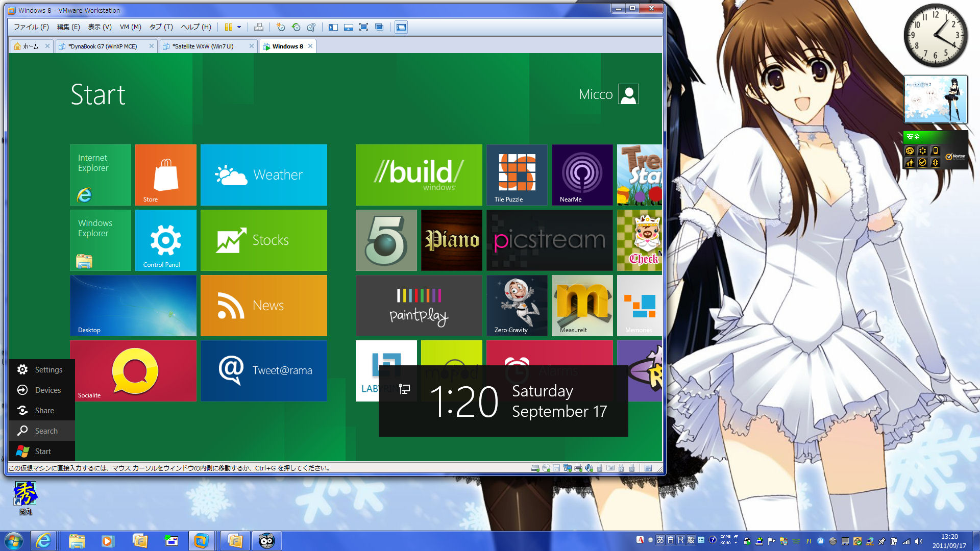The width and height of the screenshot is (980, 551).
Task: Open the 表示 (V) menu
Action: tap(100, 27)
